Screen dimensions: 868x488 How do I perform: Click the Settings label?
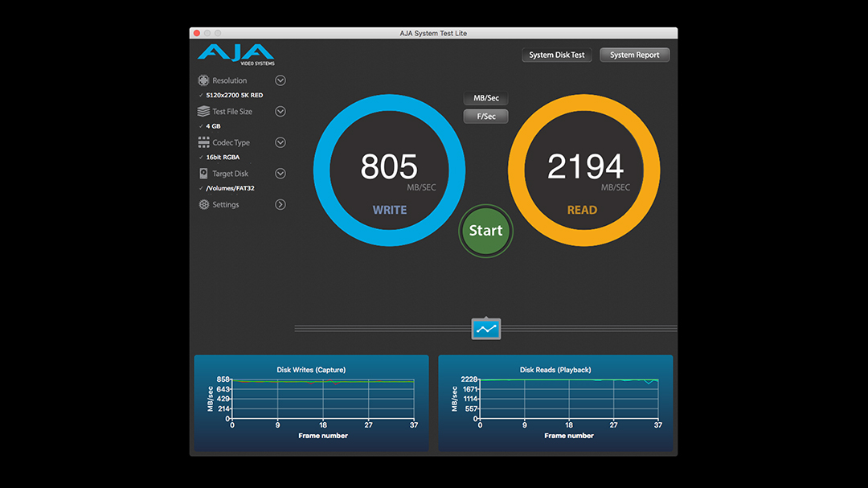coord(226,204)
